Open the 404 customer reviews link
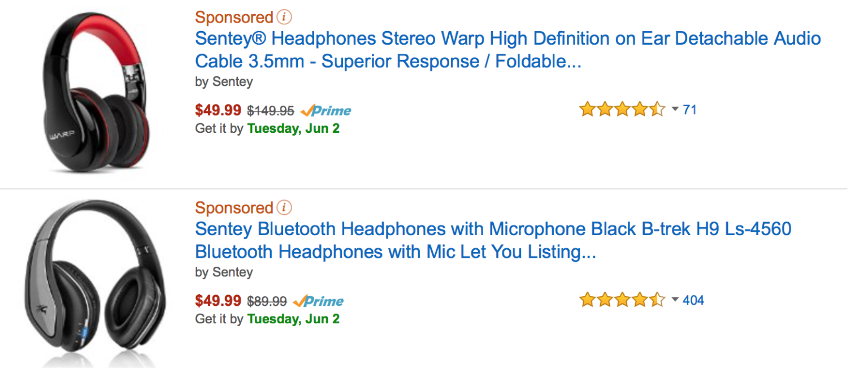Screen dimensions: 868x368 click(x=693, y=300)
